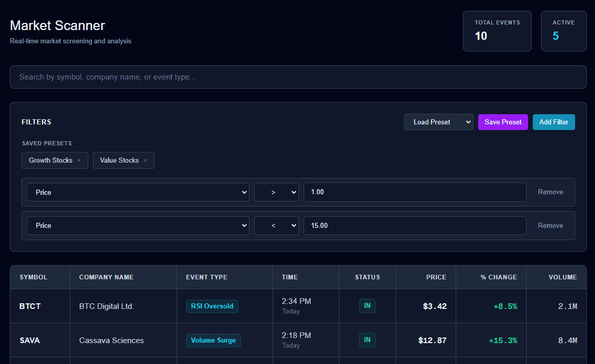This screenshot has height=364, width=595.
Task: Click the +8.5% change value
Action: pos(505,306)
